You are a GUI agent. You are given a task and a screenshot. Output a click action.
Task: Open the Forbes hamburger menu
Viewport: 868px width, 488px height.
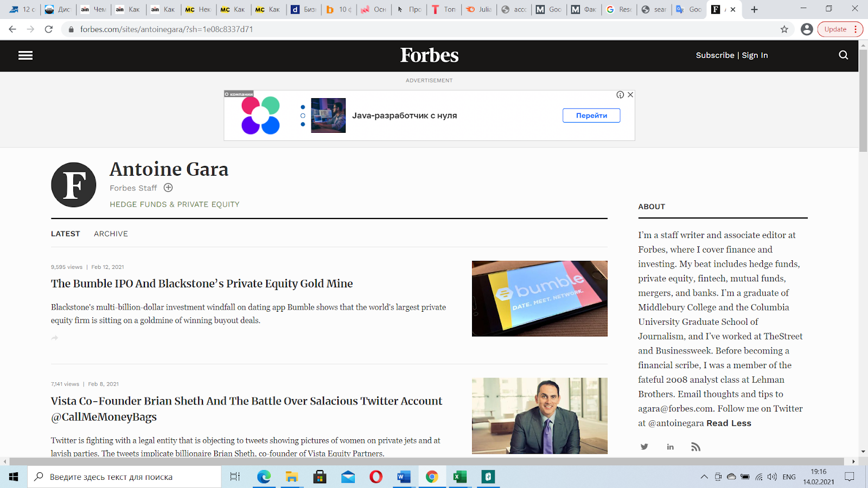pos(25,55)
